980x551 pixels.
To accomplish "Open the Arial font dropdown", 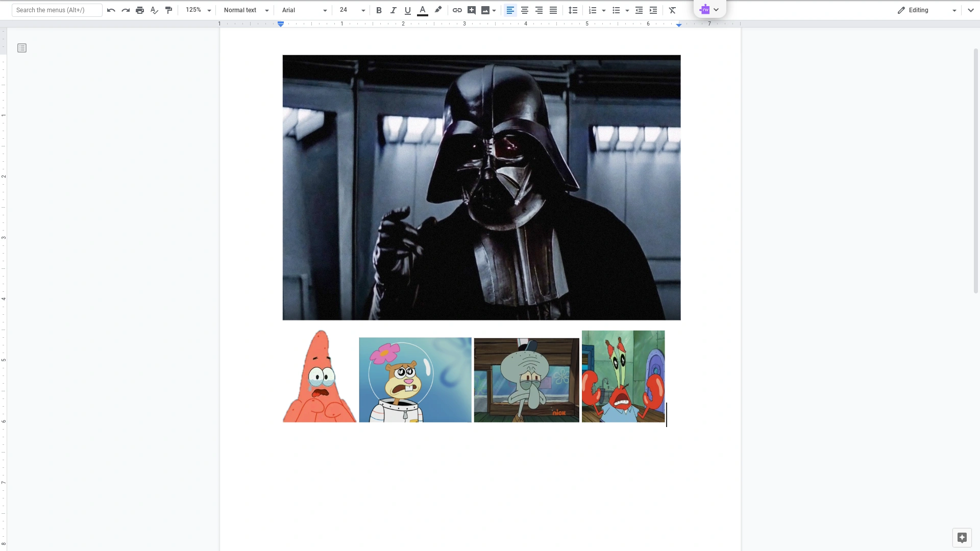I will click(304, 10).
